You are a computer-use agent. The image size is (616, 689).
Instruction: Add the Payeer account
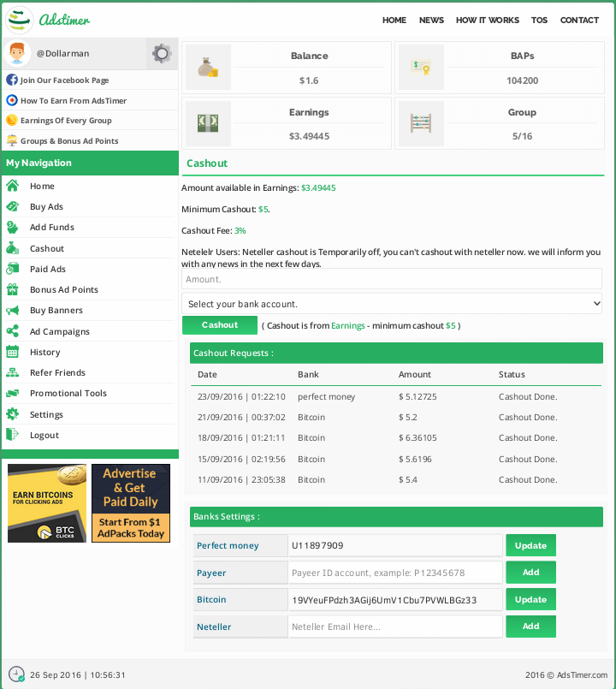(x=530, y=572)
